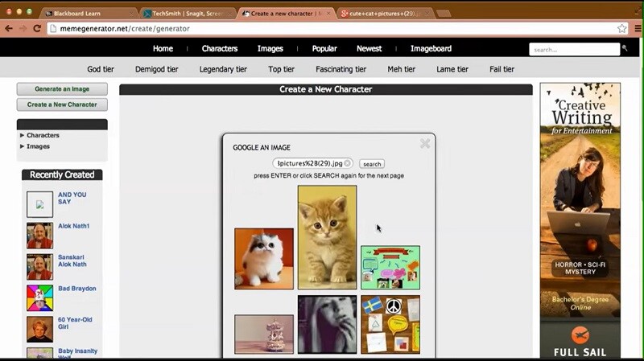This screenshot has height=361, width=644.
Task: Close the Blackboard Learn tab
Action: [x=131, y=14]
